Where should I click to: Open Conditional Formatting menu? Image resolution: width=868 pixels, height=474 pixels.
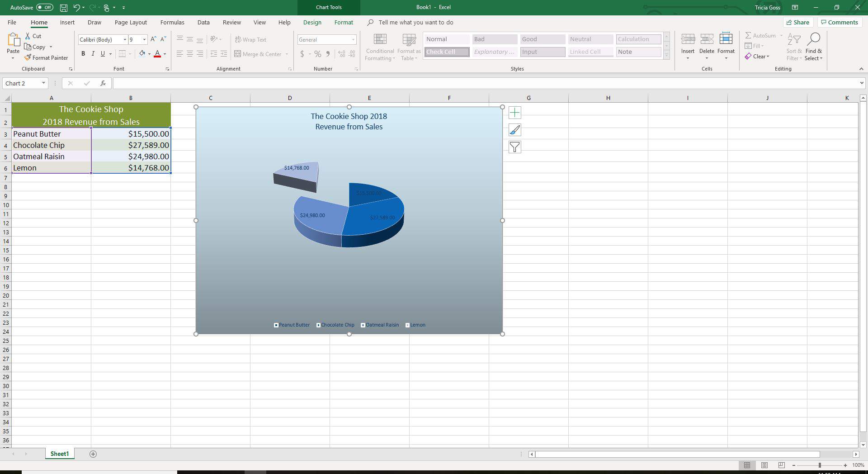click(380, 47)
